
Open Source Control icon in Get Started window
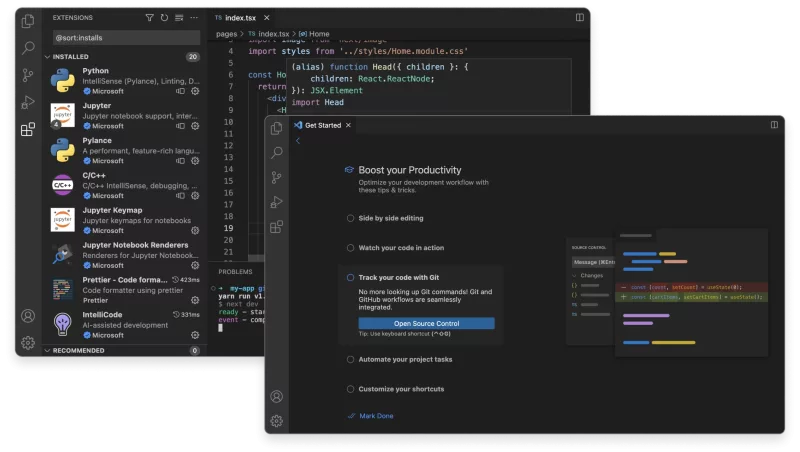277,178
